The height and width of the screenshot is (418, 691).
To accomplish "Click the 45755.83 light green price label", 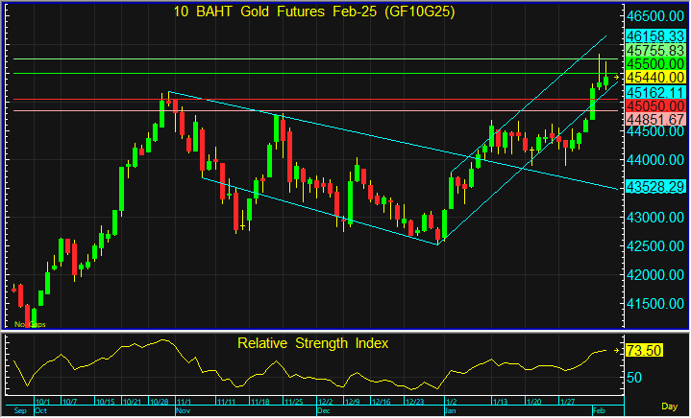I will (655, 49).
